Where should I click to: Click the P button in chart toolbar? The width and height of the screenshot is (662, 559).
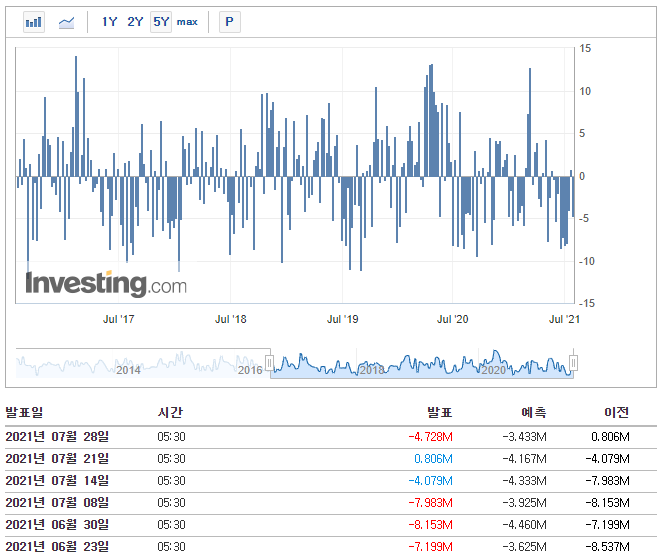point(230,22)
